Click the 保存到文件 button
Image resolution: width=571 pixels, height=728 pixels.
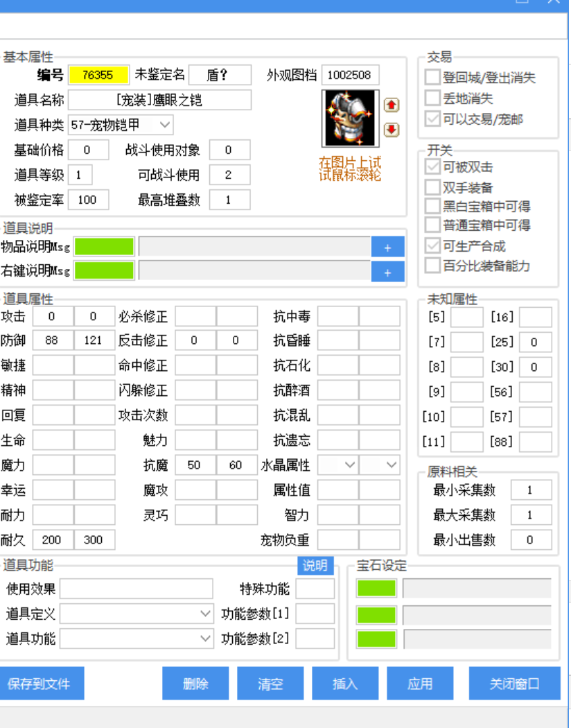42,683
